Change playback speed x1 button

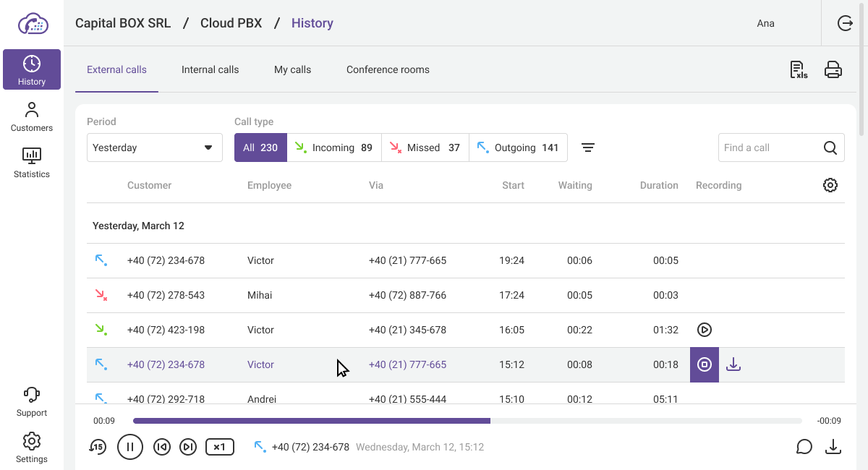pos(220,447)
